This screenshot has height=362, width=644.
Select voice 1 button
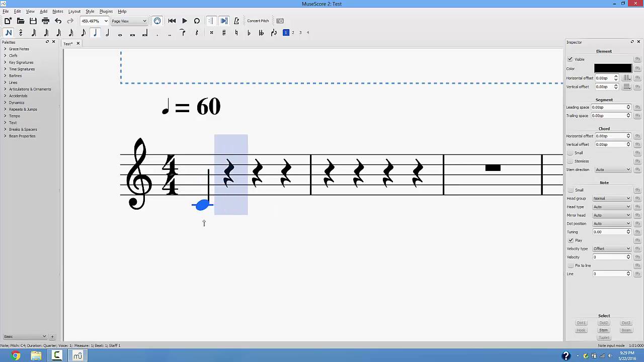pos(286,33)
